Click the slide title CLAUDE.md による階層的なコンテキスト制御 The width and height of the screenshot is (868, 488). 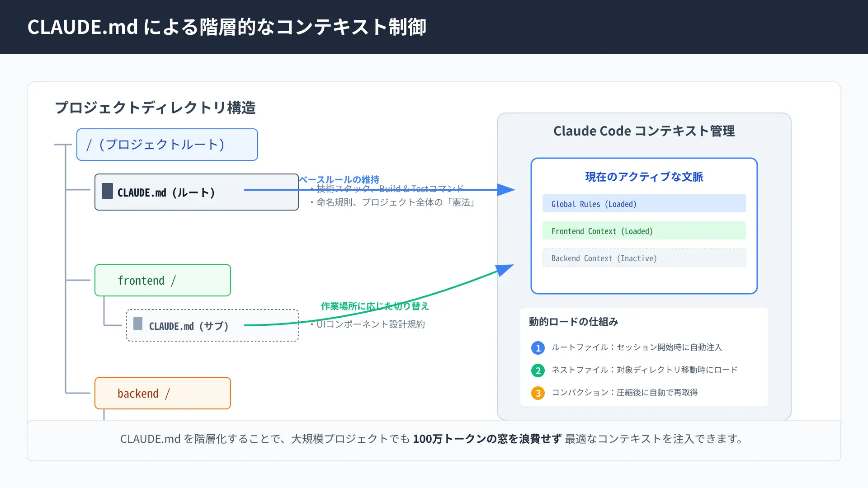tap(227, 27)
